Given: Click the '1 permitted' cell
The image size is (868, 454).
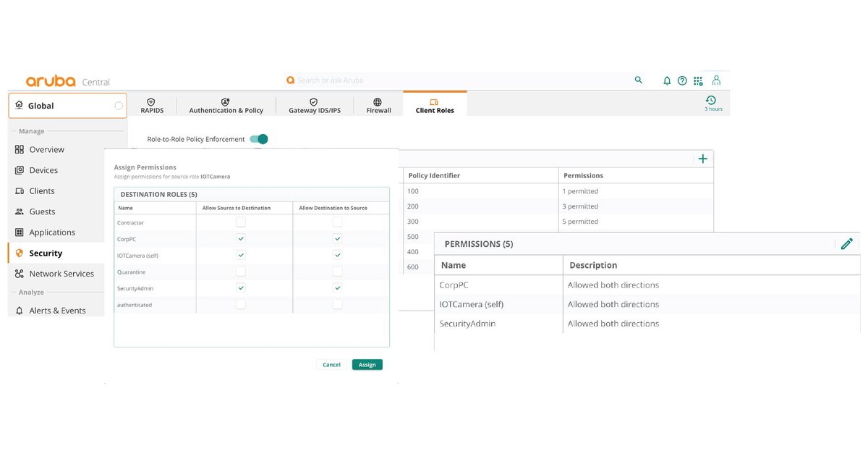Looking at the screenshot, I should click(580, 191).
